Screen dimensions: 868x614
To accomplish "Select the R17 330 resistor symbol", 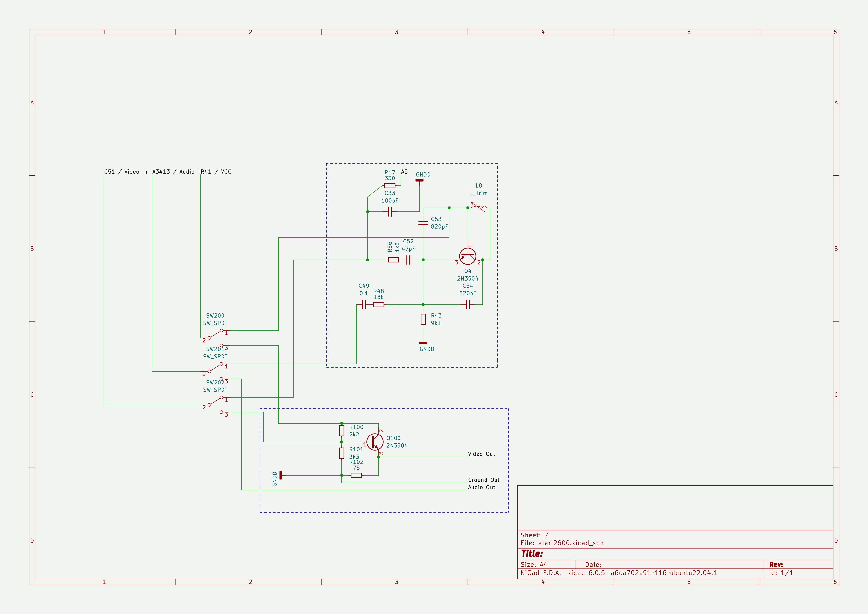I will click(389, 186).
